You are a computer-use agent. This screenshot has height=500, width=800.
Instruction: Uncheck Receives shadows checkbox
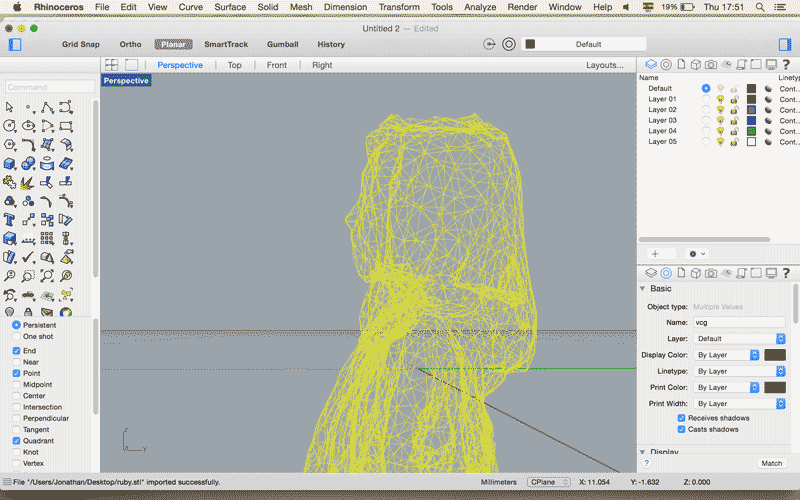[x=681, y=418]
